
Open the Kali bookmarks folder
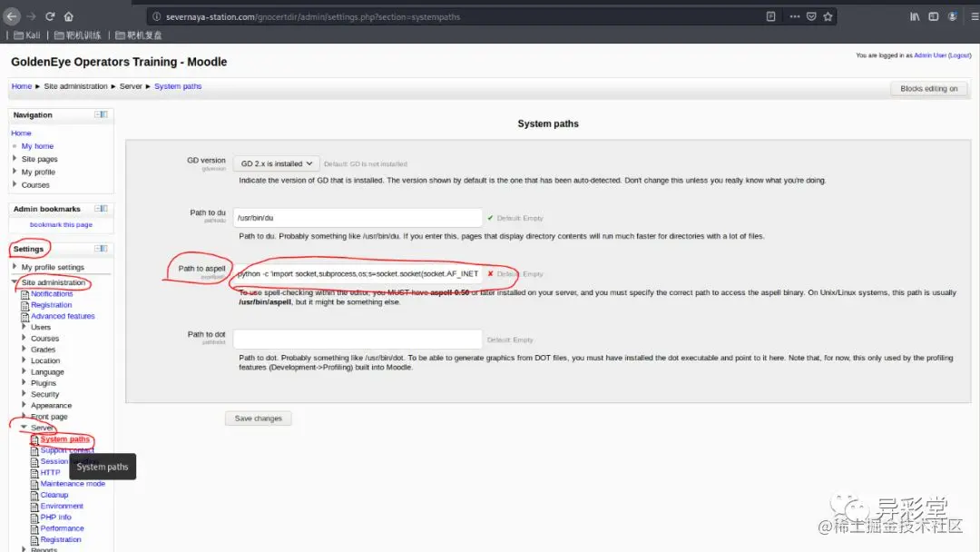click(x=27, y=35)
